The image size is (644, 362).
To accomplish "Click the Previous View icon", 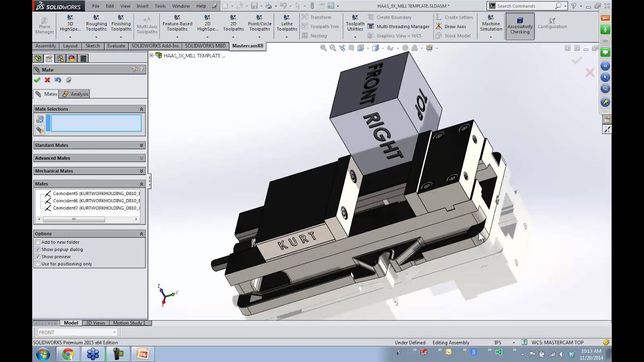I will [343, 48].
